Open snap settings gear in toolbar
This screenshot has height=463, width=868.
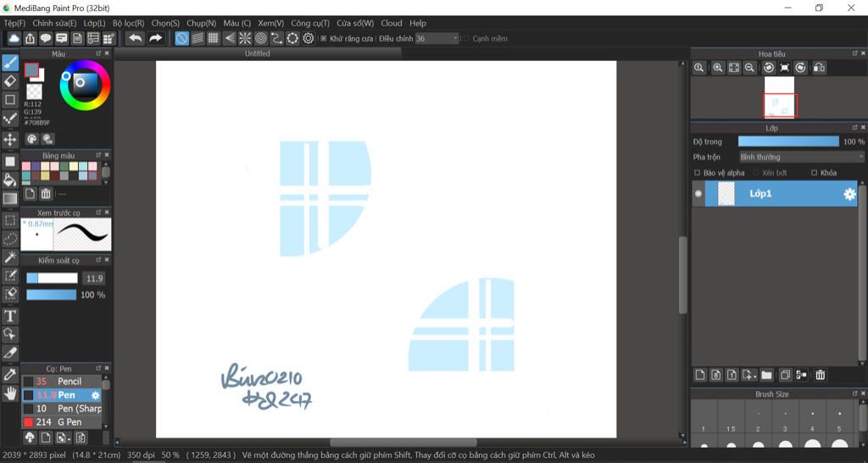[x=309, y=38]
